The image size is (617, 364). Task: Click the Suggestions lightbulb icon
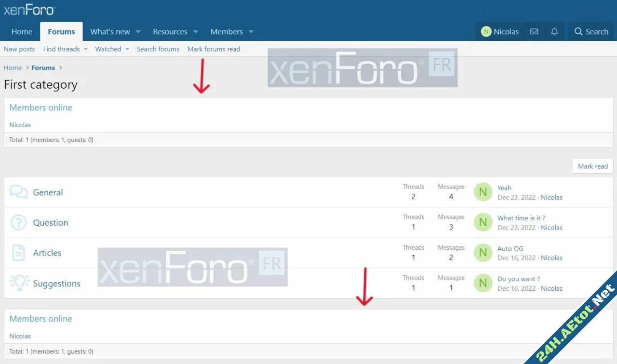pyautogui.click(x=18, y=283)
